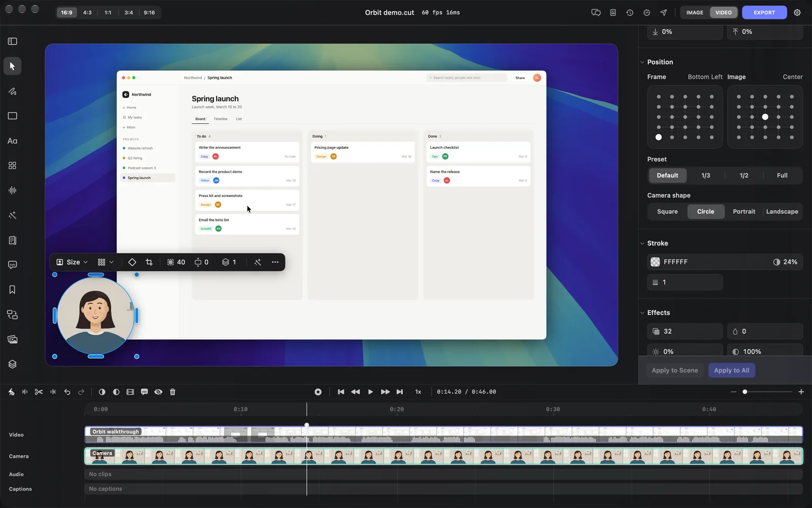Choose the Full size preset
This screenshot has width=812, height=508.
[782, 175]
